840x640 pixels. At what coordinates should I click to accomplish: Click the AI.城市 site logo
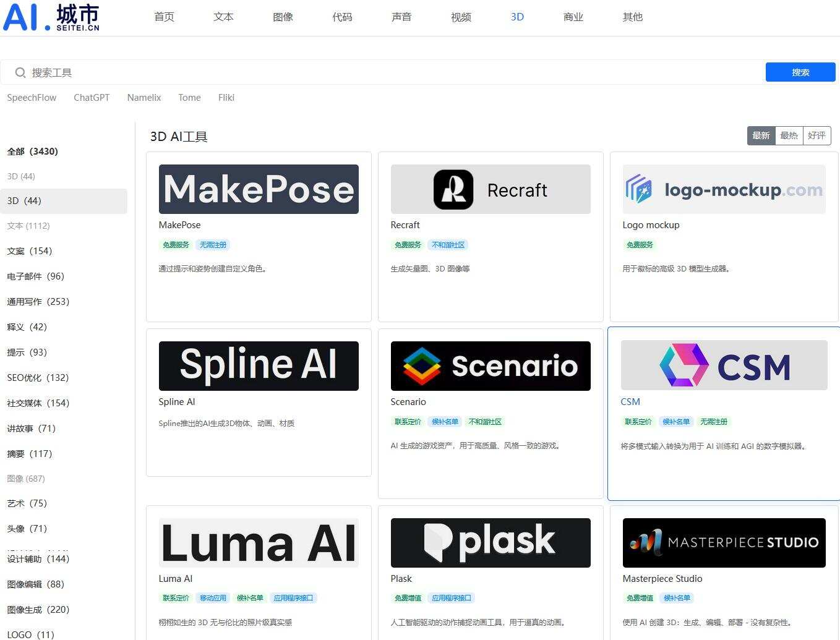coord(51,17)
